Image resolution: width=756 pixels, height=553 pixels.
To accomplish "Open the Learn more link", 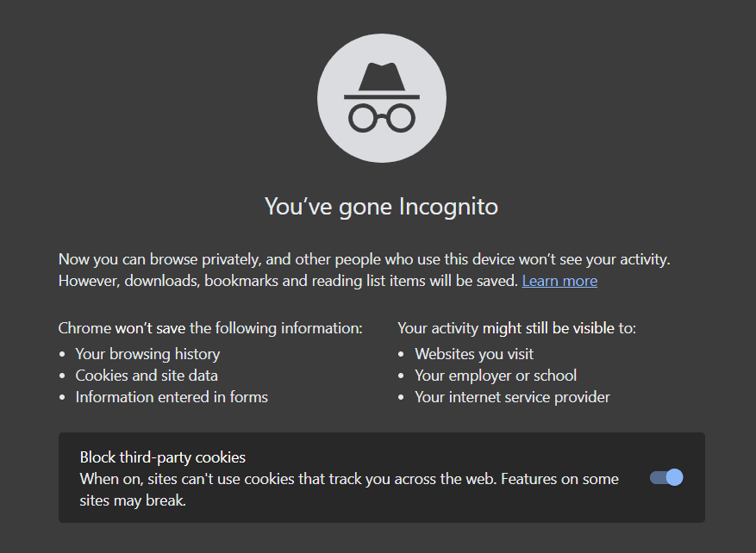I will 559,281.
